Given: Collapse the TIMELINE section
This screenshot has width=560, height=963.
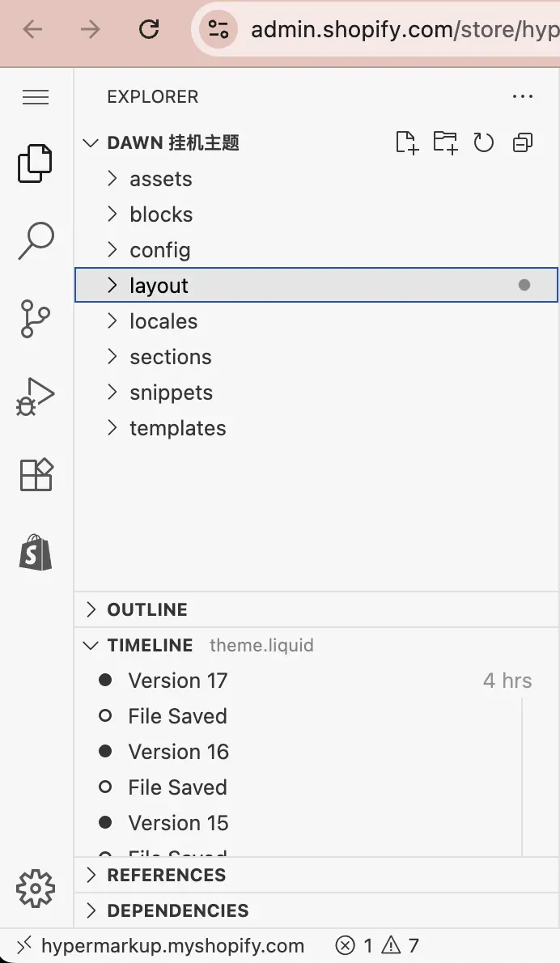Looking at the screenshot, I should point(316,645).
